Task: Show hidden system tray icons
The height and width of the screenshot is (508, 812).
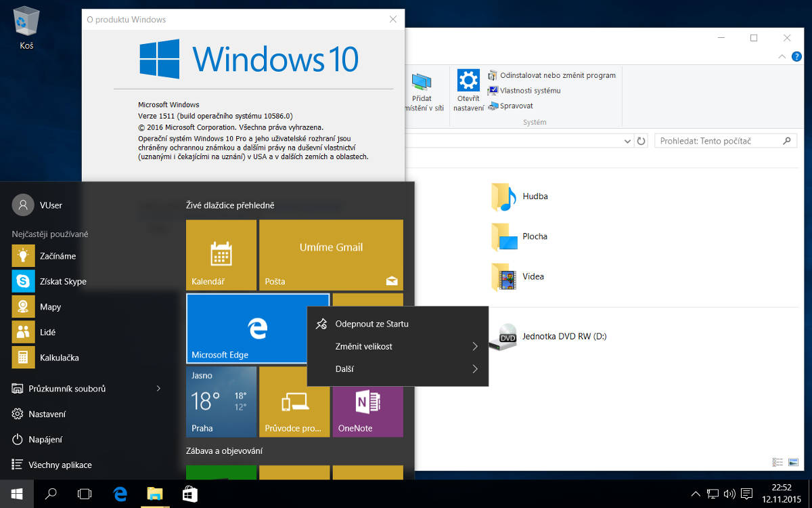Action: [x=696, y=494]
